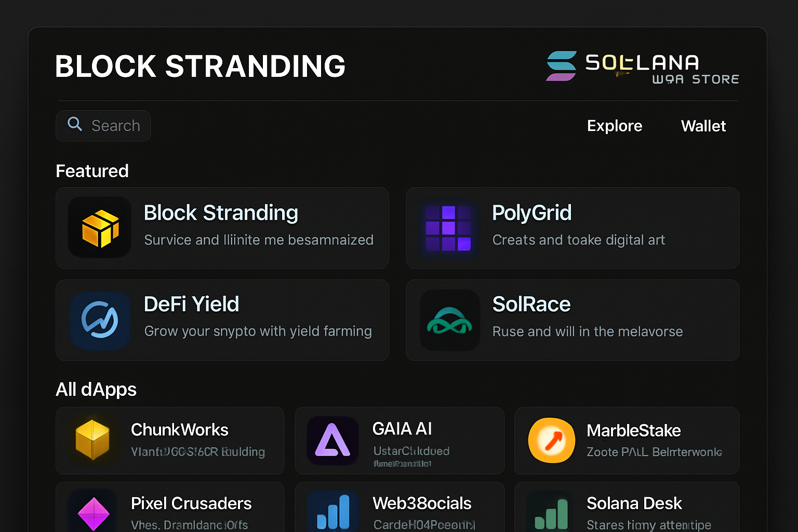Click the Featured section heading
The width and height of the screenshot is (798, 532).
tap(92, 171)
